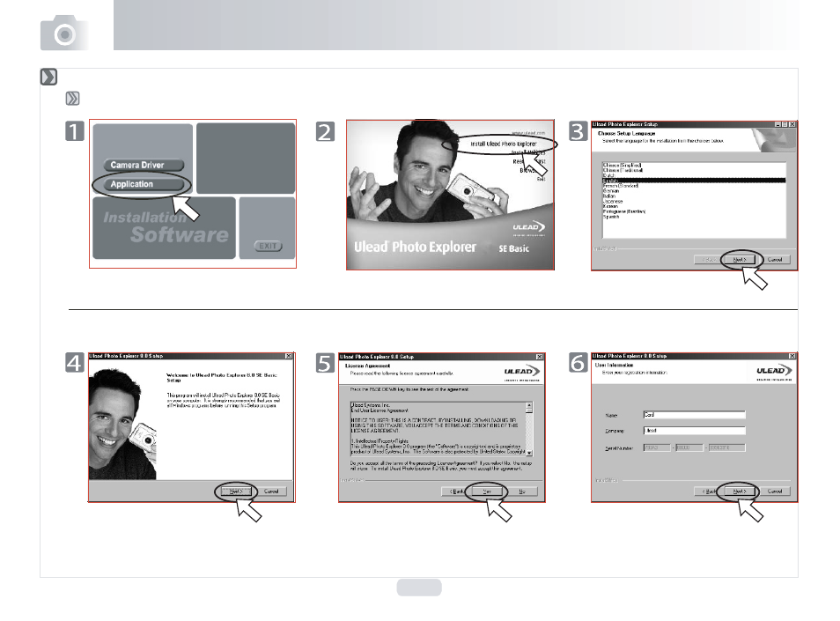Image resolution: width=840 pixels, height=621 pixels.
Task: Click Cancel in User Information dialog
Action: tap(775, 491)
